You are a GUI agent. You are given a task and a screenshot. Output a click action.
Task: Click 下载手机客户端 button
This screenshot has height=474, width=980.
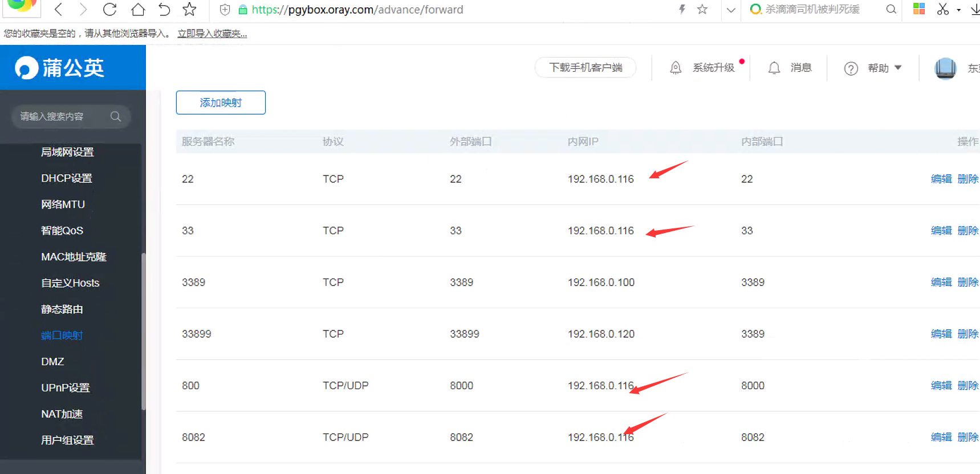[585, 67]
